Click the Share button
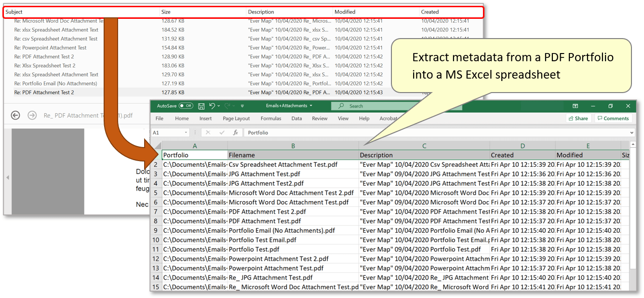644x298 pixels. pyautogui.click(x=579, y=118)
